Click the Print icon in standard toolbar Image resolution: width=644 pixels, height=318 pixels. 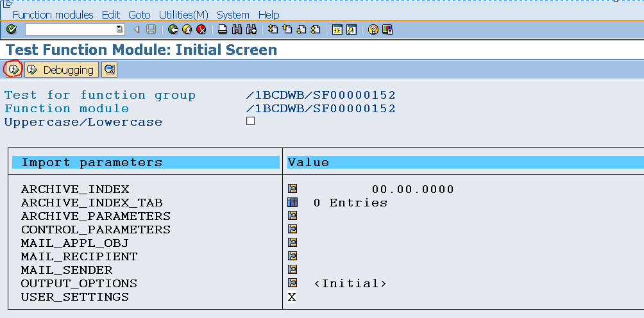(x=222, y=29)
